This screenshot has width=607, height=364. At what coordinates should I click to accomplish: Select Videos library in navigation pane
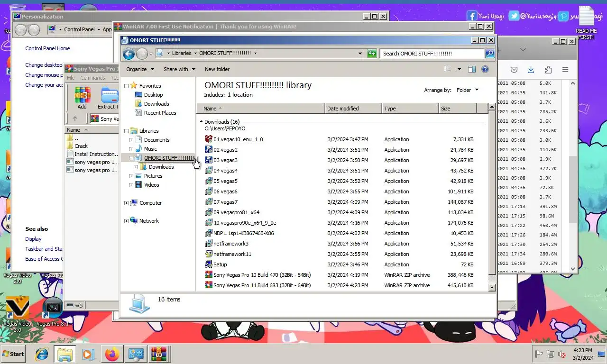pyautogui.click(x=152, y=185)
